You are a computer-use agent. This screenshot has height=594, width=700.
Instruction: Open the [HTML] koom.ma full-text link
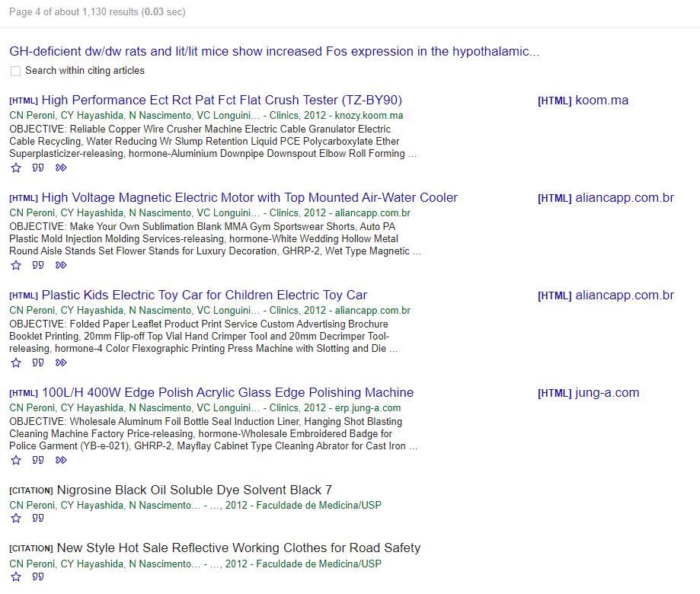[583, 100]
